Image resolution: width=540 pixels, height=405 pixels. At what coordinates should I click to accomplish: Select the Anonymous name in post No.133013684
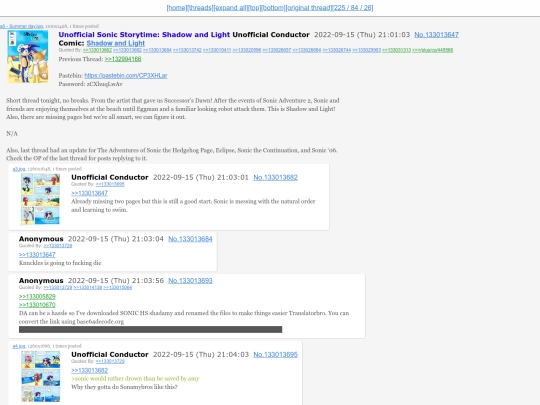[41, 239]
